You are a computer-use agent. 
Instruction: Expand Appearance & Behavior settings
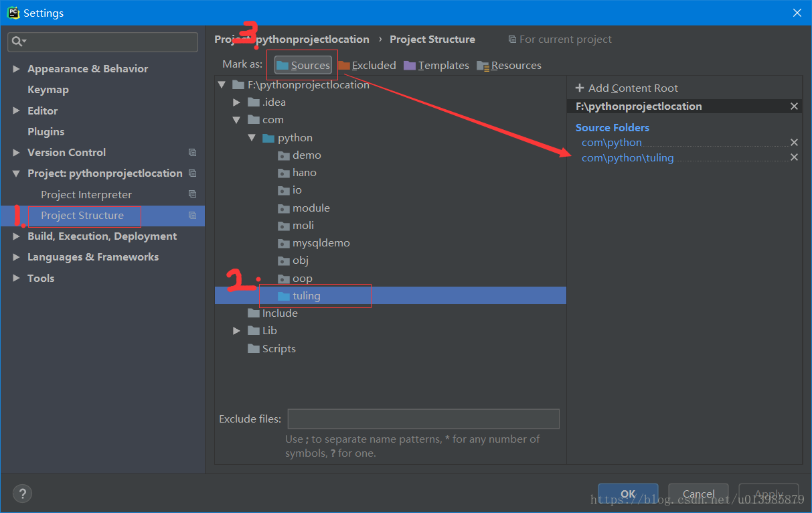click(x=17, y=69)
